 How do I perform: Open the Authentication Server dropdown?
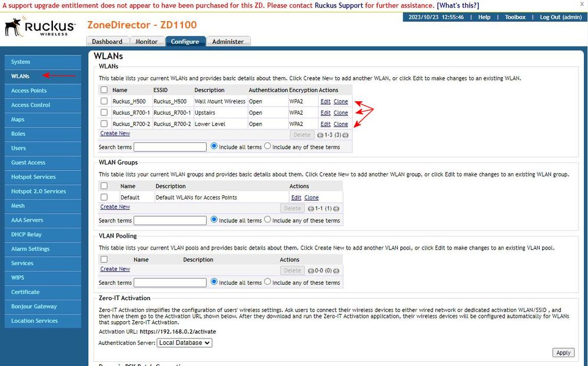click(x=184, y=342)
